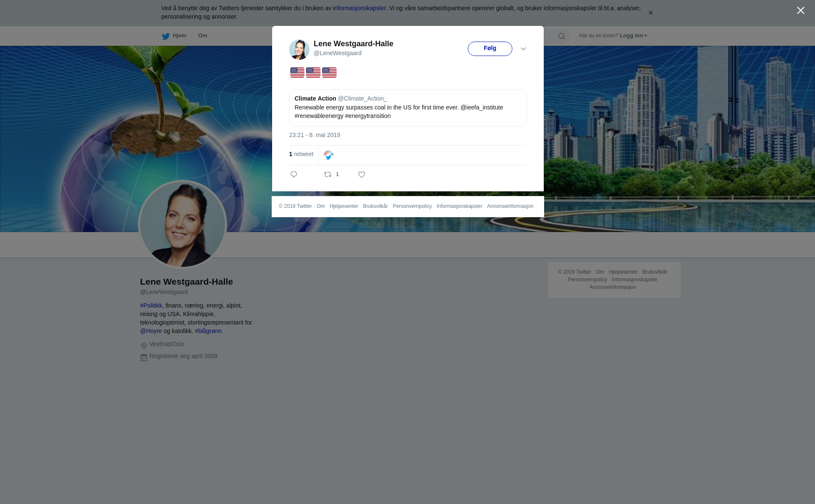Viewport: 815px width, 504px height.
Task: Click the calendar joined-date icon
Action: pos(144,358)
